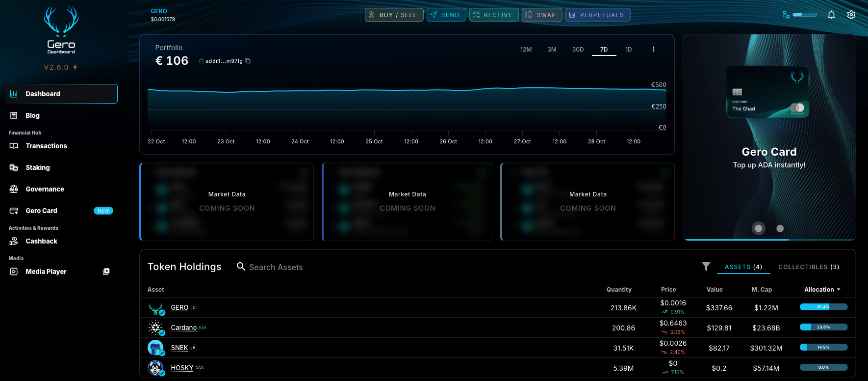Click the addr1...m97lg address text
Screen dimensions: 868x381
224,61
